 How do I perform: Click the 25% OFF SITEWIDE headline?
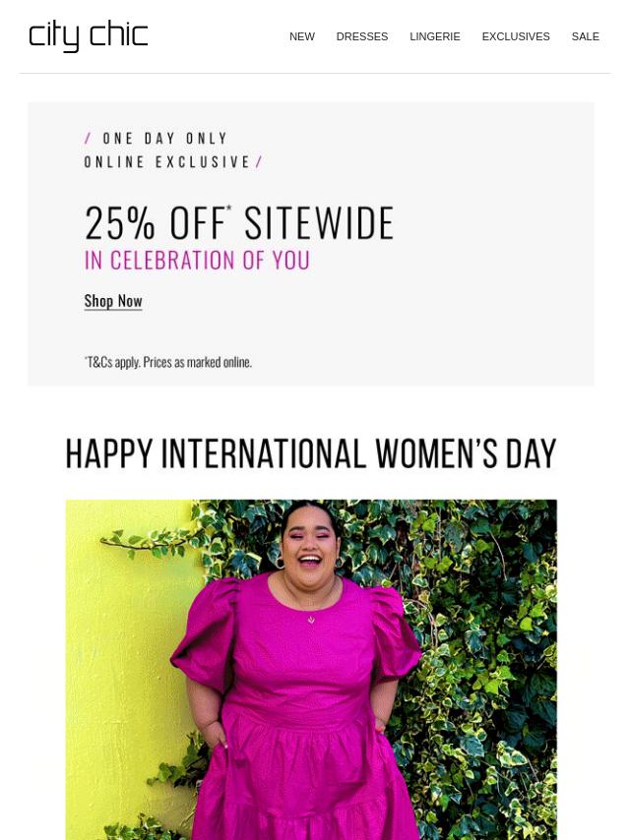pyautogui.click(x=239, y=222)
